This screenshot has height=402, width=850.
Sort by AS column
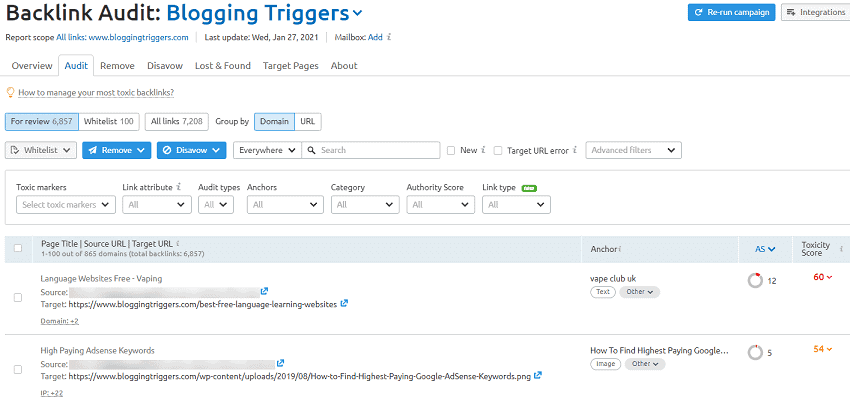tap(765, 249)
